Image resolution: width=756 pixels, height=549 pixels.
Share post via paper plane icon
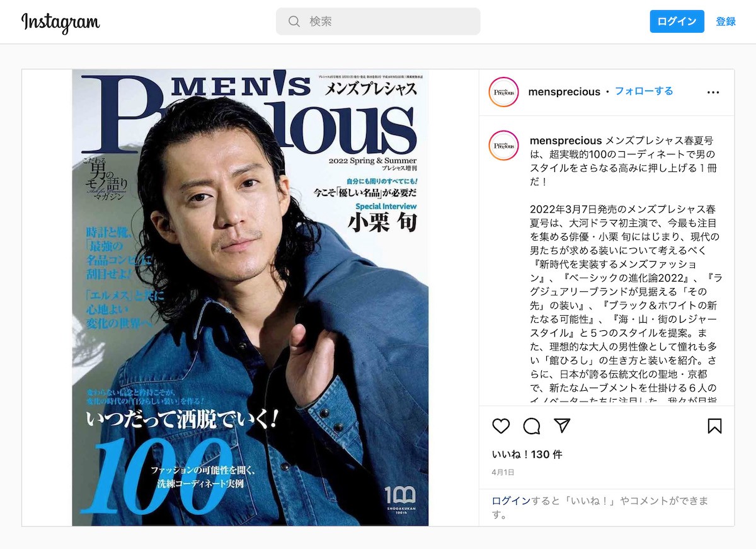click(562, 426)
